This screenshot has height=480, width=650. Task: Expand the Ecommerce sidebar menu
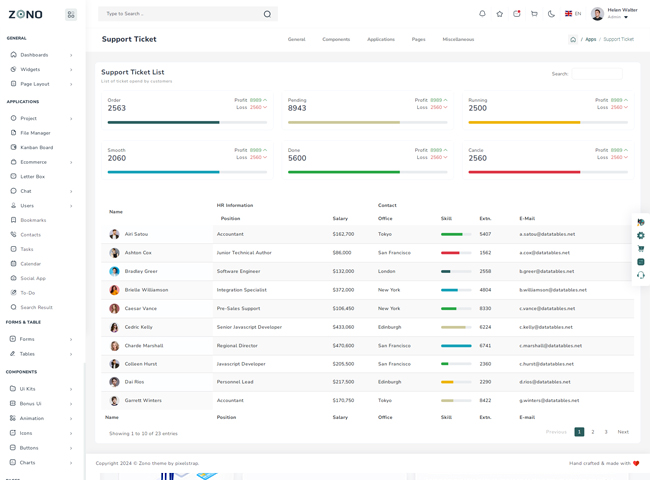(40, 162)
